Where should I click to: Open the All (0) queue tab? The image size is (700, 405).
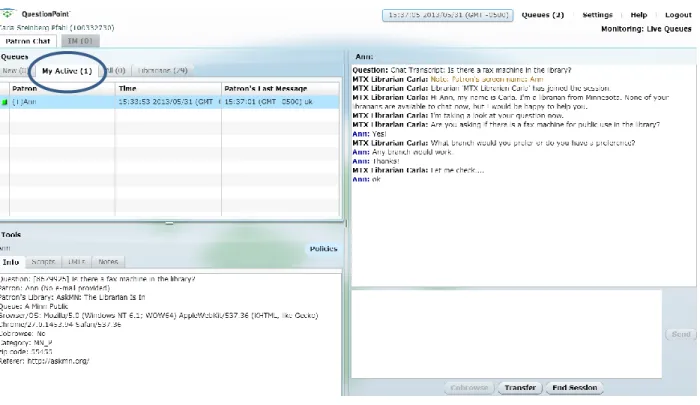click(x=116, y=71)
